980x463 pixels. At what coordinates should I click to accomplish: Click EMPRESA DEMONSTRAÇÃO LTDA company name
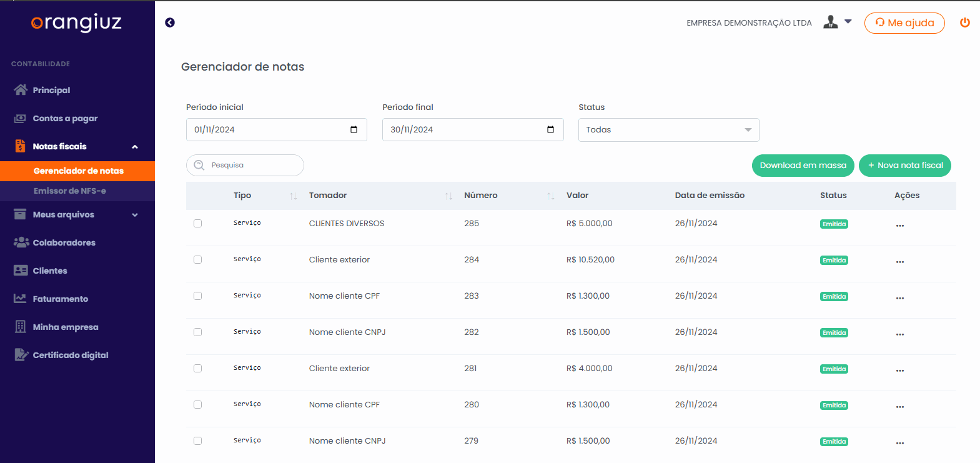pos(749,23)
